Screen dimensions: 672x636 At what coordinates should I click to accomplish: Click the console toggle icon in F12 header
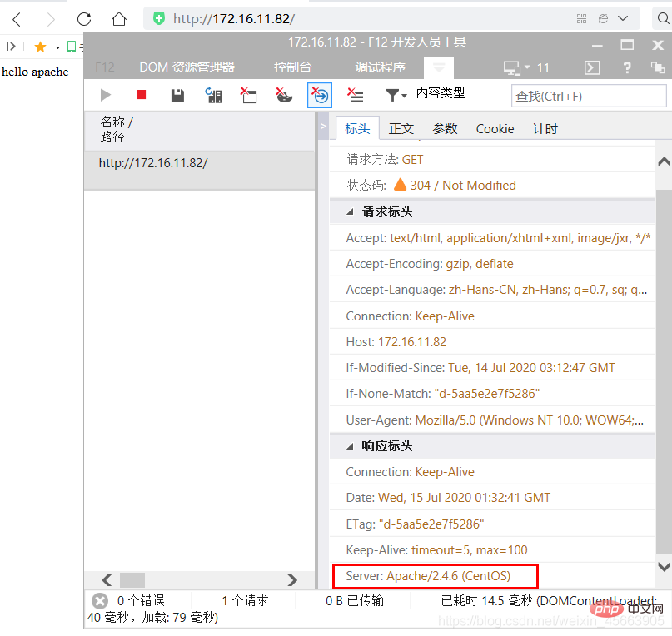point(592,67)
